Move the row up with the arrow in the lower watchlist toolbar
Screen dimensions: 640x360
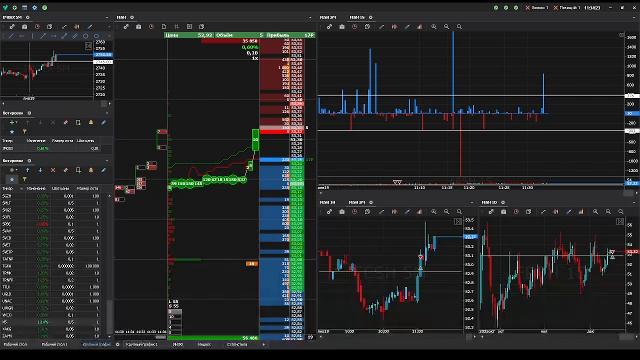(27, 170)
